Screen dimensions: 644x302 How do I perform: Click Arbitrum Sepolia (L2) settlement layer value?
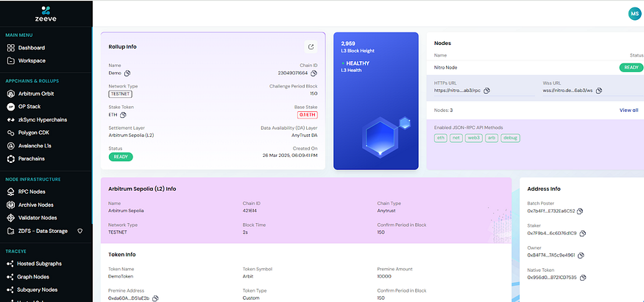pyautogui.click(x=132, y=136)
